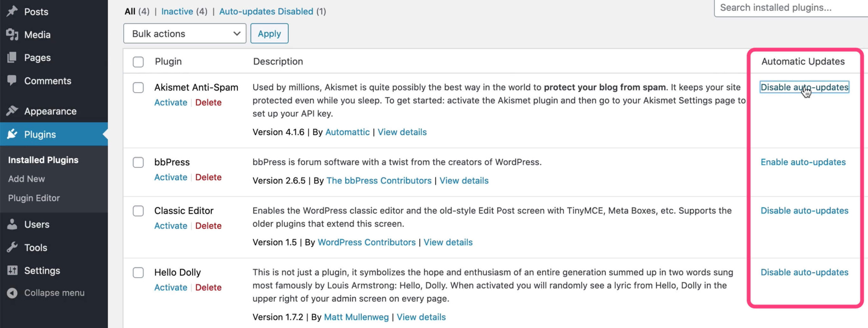Click the Settings sliders icon
Image resolution: width=868 pixels, height=328 pixels.
(12, 270)
